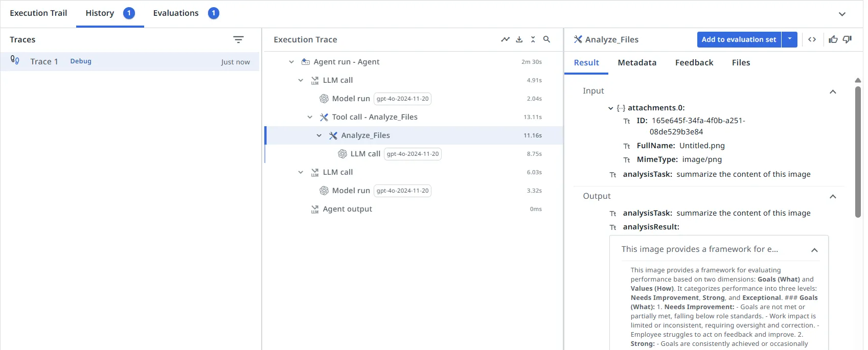Collapse the Output section
Viewport: 868px width, 350px height.
833,197
